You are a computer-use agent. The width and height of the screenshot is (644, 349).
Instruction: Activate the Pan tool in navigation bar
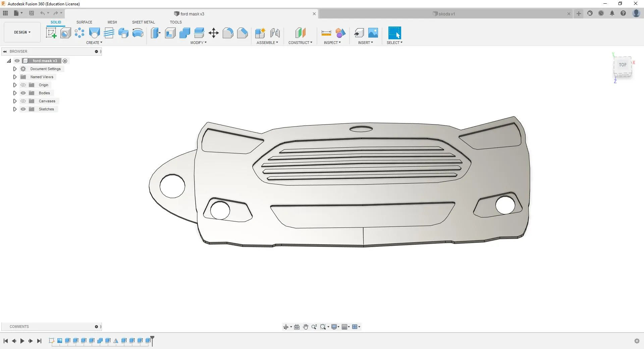[305, 327]
